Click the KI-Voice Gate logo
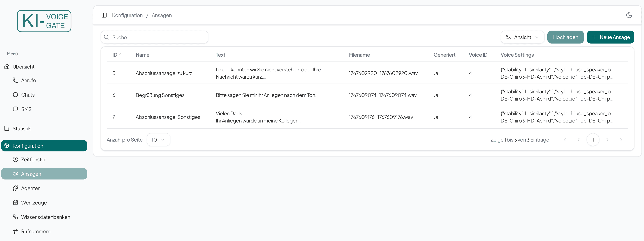The width and height of the screenshot is (644, 241). click(44, 21)
